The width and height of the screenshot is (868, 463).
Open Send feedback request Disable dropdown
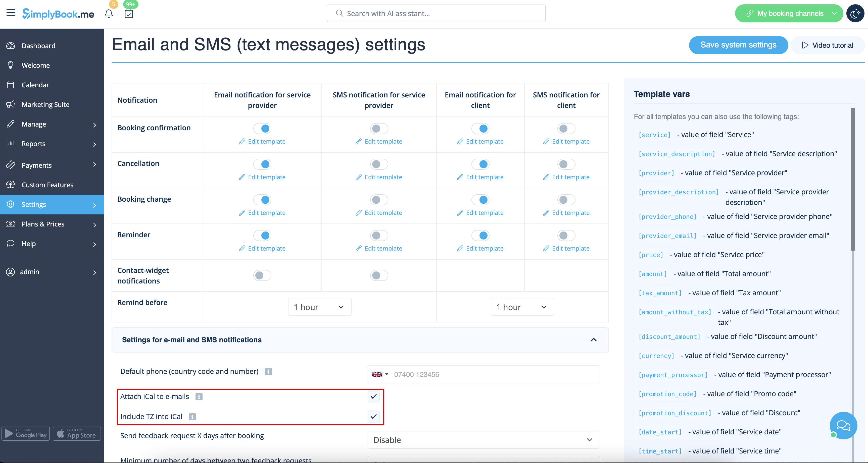coord(484,440)
